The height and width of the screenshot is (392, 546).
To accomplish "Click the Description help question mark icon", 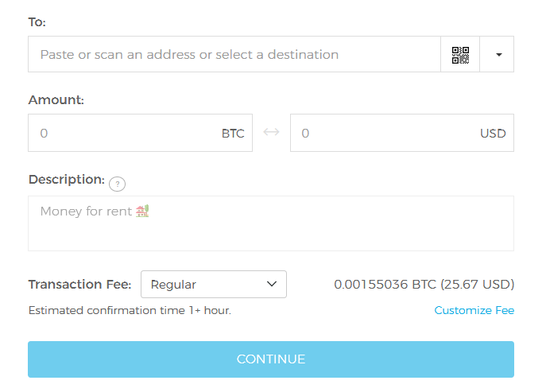I will point(117,184).
